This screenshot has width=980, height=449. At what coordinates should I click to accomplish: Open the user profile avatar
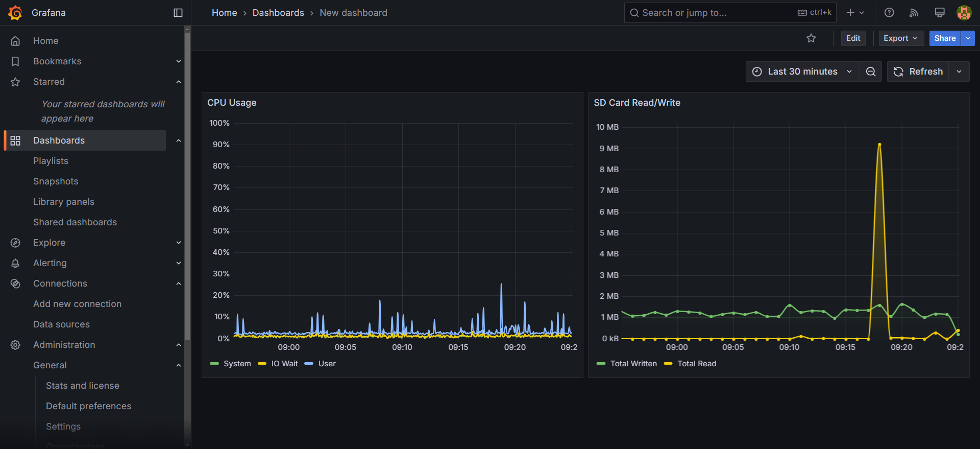964,13
